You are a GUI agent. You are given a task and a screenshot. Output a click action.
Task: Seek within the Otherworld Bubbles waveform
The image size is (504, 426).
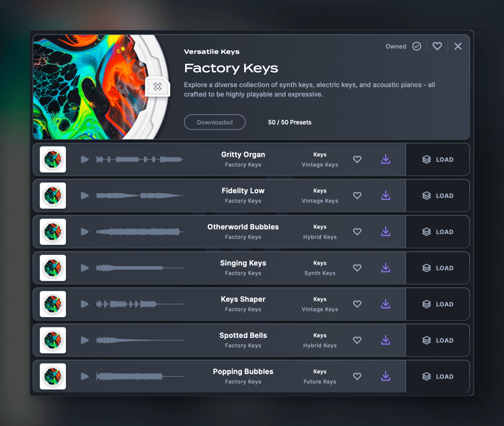(x=140, y=232)
